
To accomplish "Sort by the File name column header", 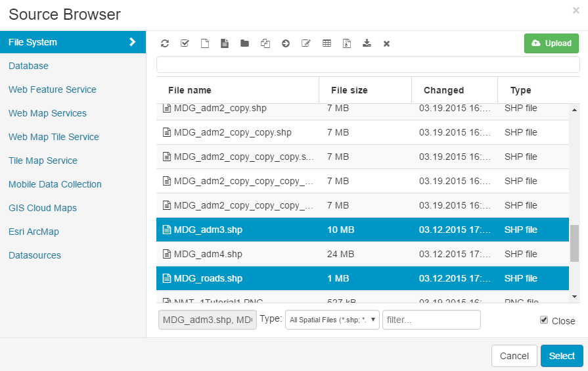I will (190, 90).
